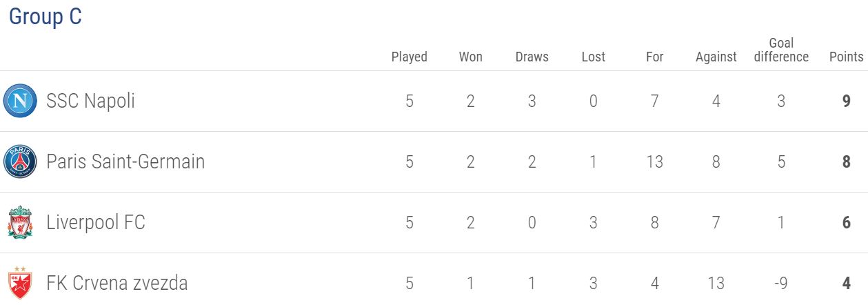The width and height of the screenshot is (868, 305).
Task: Click the Points column header
Action: [846, 57]
